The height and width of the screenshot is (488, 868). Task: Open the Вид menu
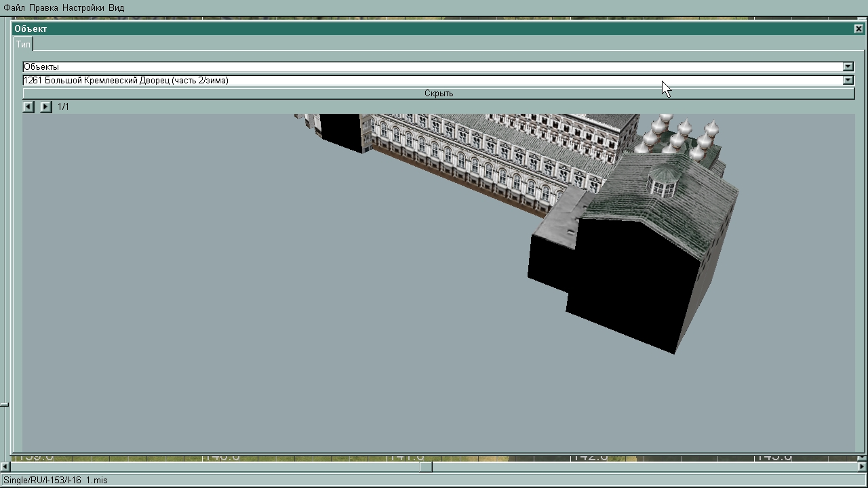click(116, 7)
